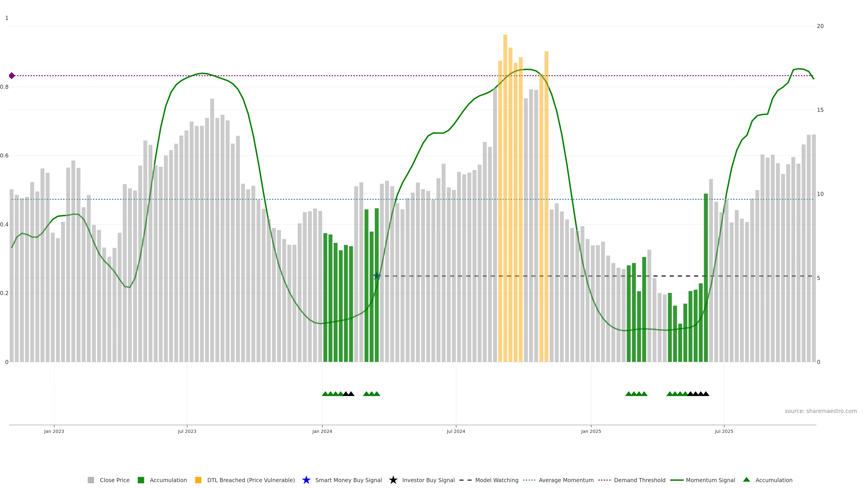The image size is (868, 488).
Task: Click the Close Price legend label
Action: (x=115, y=480)
